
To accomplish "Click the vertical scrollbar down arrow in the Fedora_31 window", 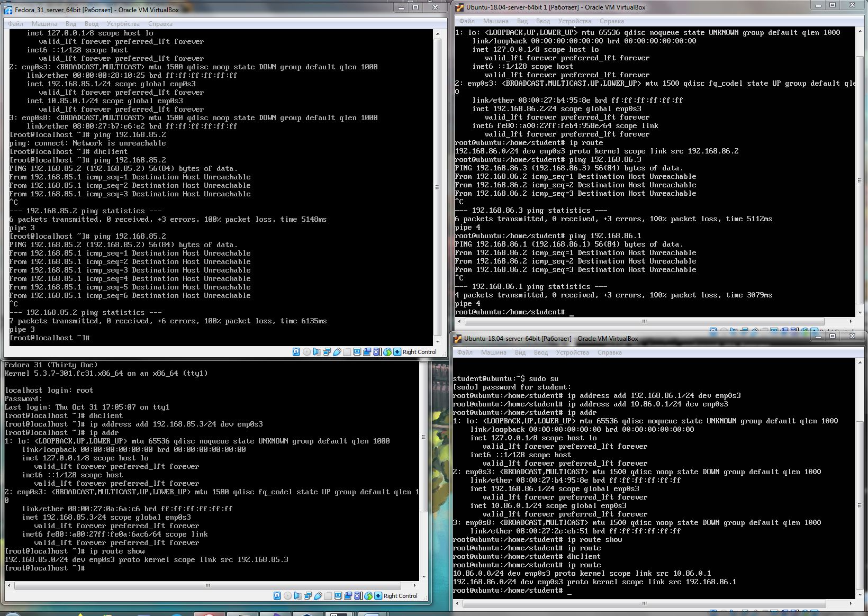I will click(x=437, y=341).
